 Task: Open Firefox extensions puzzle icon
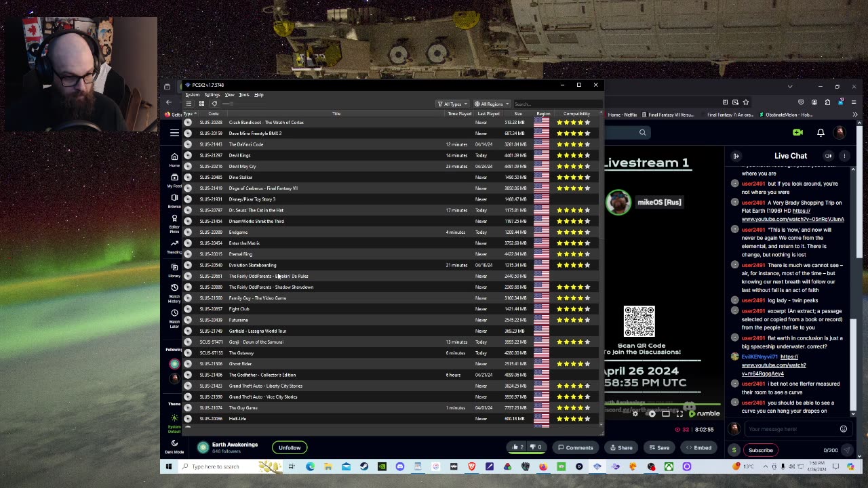click(828, 102)
